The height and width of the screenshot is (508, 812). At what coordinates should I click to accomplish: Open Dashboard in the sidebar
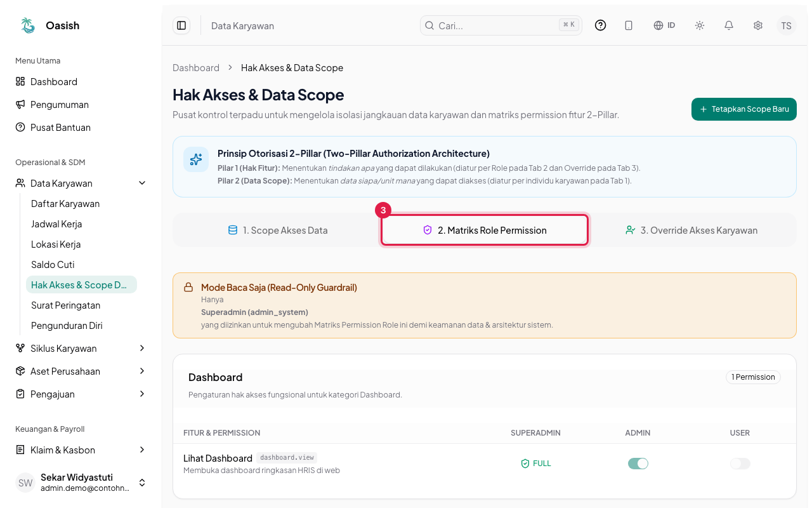tap(81, 81)
